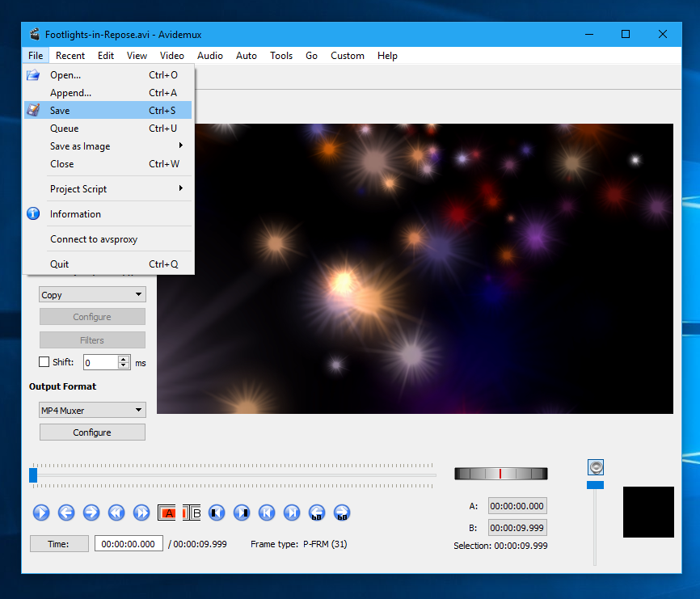The height and width of the screenshot is (599, 700).
Task: Select Save in the File menu
Action: point(108,110)
